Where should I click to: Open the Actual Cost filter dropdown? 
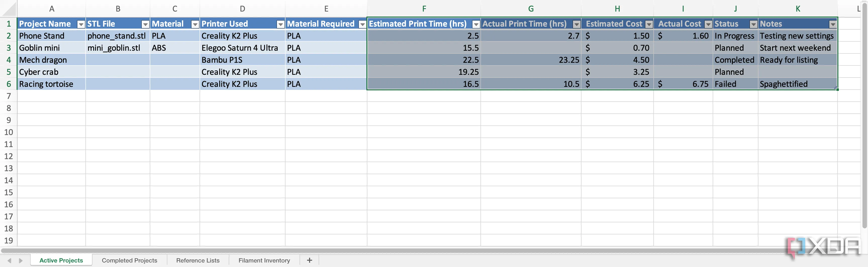pyautogui.click(x=708, y=24)
